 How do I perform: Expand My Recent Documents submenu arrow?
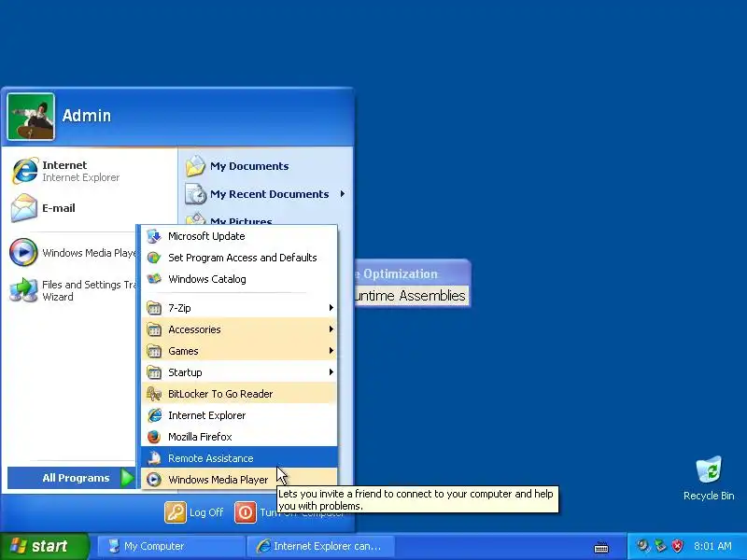click(343, 194)
